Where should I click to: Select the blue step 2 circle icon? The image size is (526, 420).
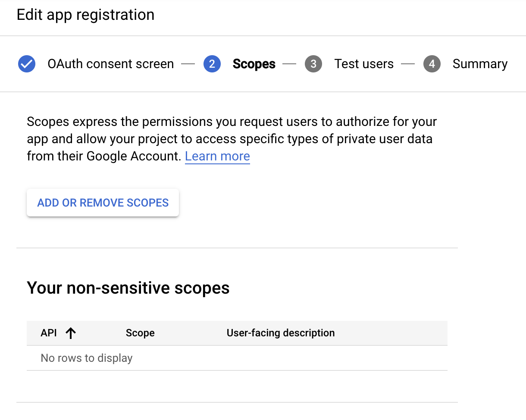pyautogui.click(x=212, y=63)
